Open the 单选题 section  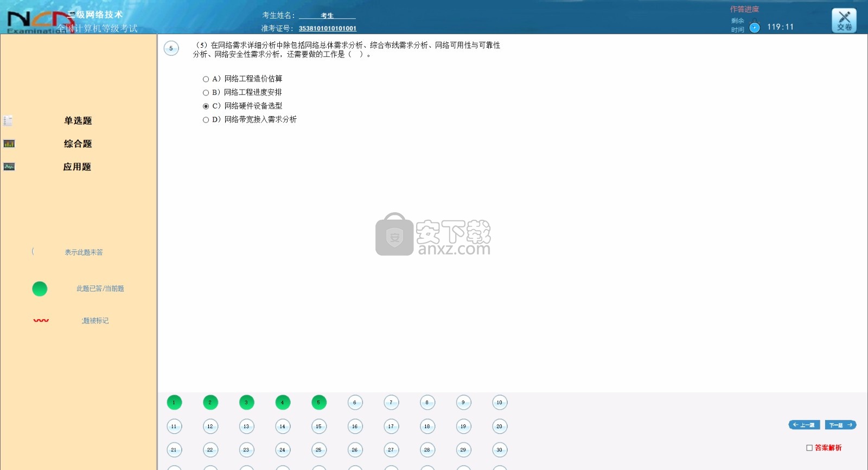point(78,120)
